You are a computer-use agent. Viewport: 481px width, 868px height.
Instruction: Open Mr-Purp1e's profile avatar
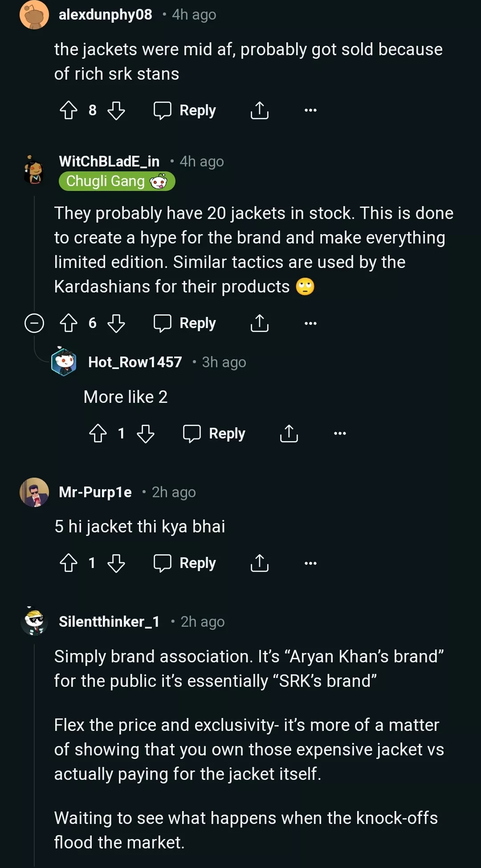[34, 492]
